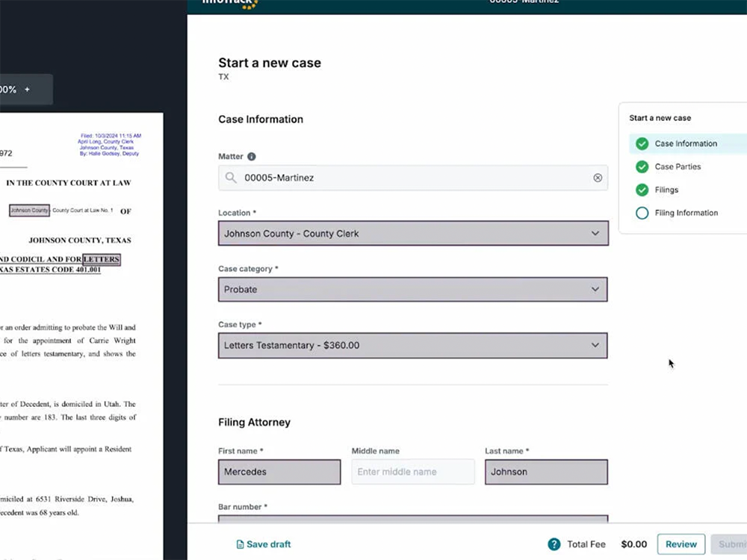
Task: Select the Filing Information empty circle
Action: (642, 213)
